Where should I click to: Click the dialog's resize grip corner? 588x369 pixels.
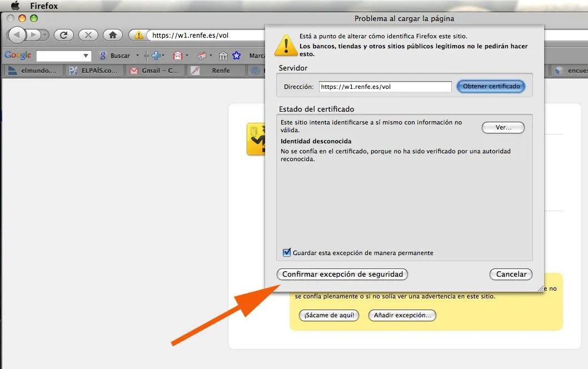coord(541,288)
